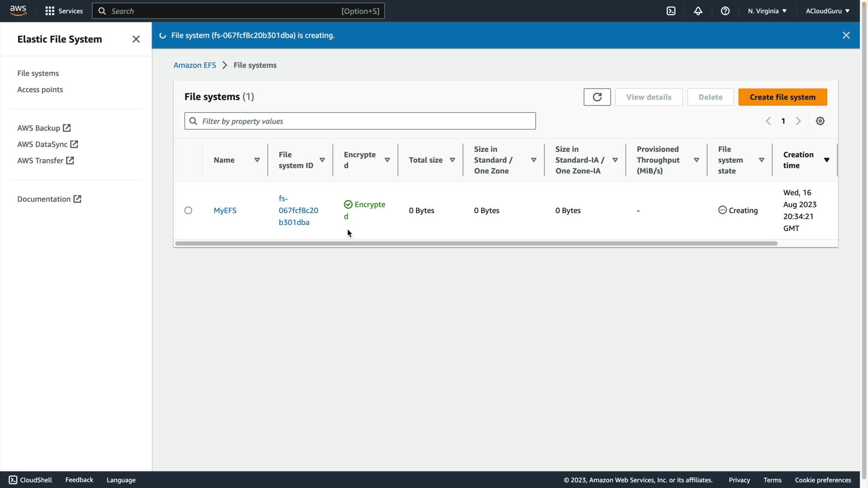
Task: Open the MyEFS file system link
Action: 225,211
